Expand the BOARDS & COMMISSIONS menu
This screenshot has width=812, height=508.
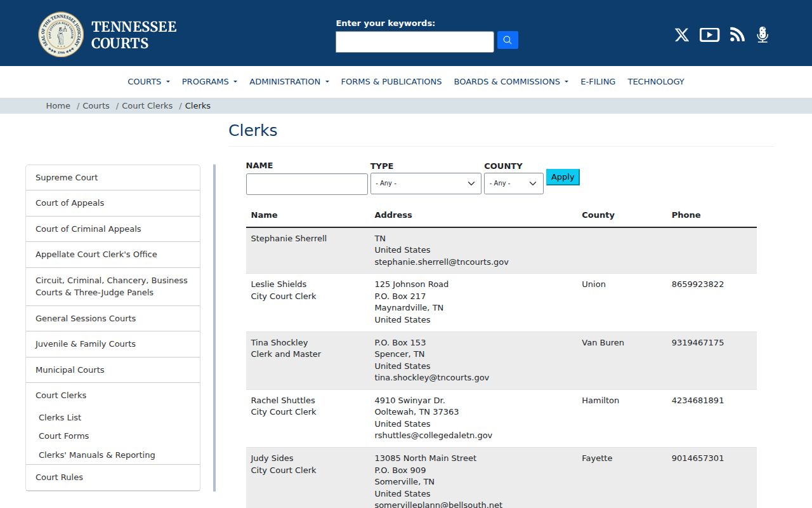(x=511, y=81)
